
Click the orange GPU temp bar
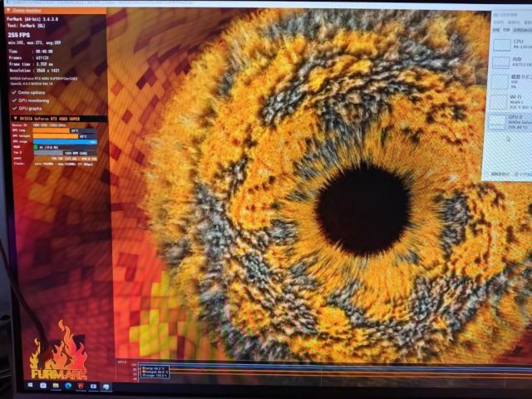(x=52, y=131)
